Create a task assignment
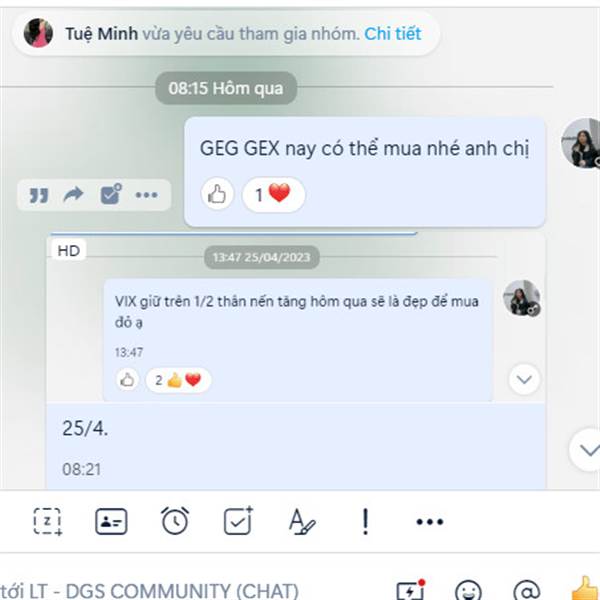This screenshot has width=600, height=600. pyautogui.click(x=238, y=521)
